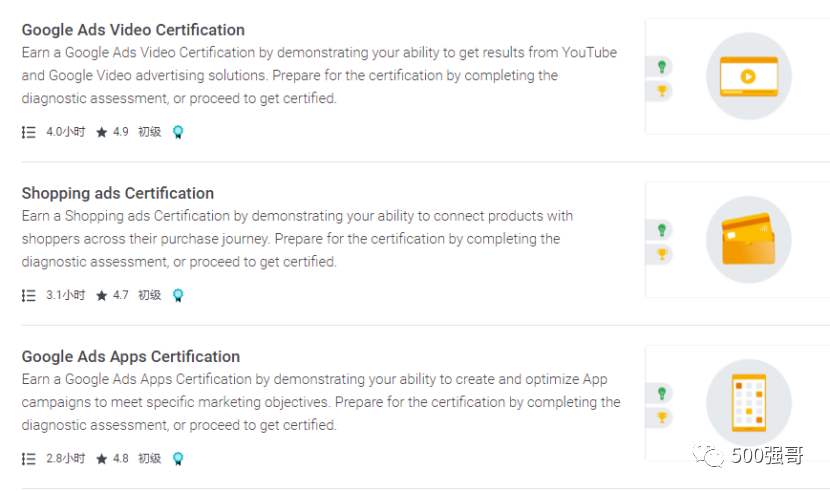
Task: Click the award badge icon for Apps Certification
Action: (x=178, y=459)
